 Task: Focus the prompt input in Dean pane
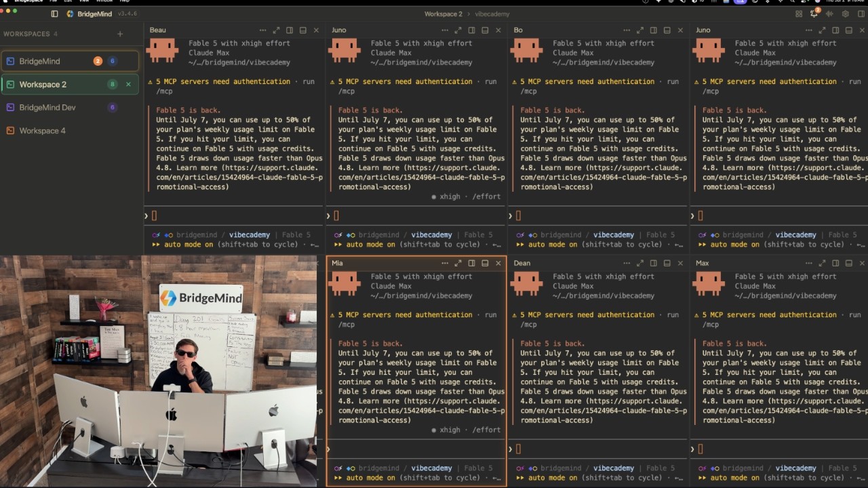[x=597, y=449]
